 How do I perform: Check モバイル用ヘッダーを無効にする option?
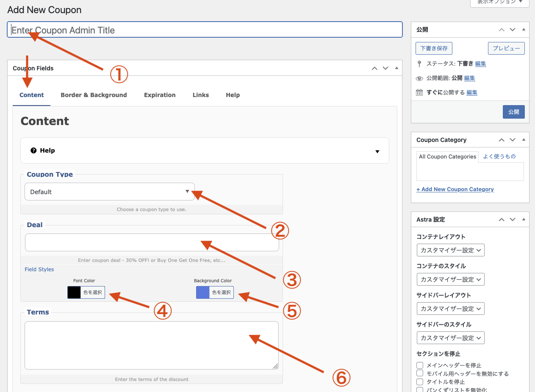pyautogui.click(x=420, y=373)
